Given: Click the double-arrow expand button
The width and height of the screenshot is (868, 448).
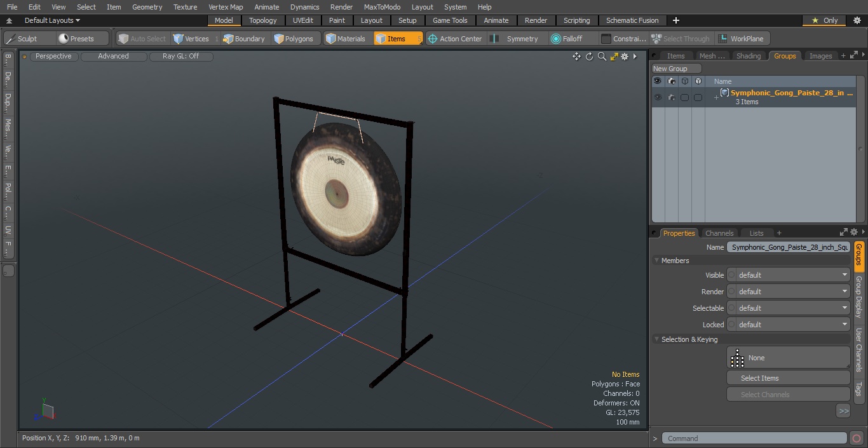Looking at the screenshot, I should click(x=843, y=411).
